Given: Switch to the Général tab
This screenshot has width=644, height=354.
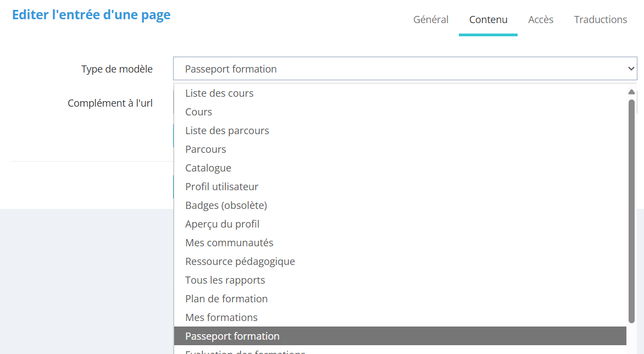Looking at the screenshot, I should pos(431,19).
